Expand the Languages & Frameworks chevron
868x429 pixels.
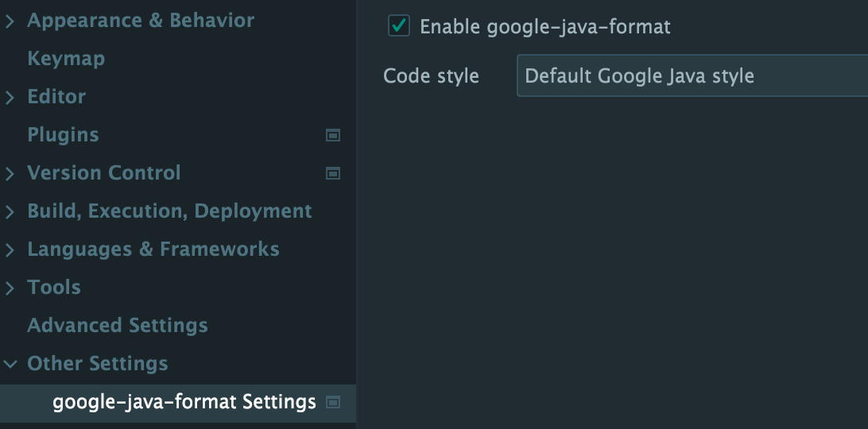[x=10, y=250]
